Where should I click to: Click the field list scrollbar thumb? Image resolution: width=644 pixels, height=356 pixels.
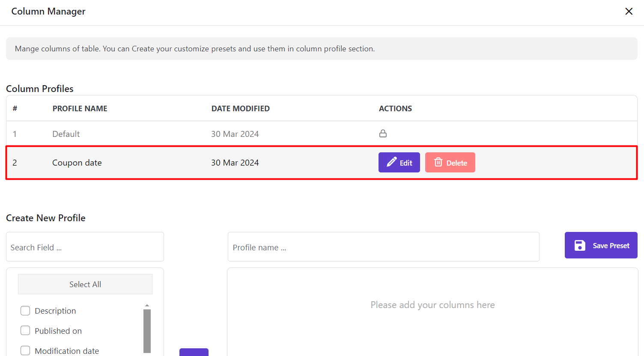[147, 330]
